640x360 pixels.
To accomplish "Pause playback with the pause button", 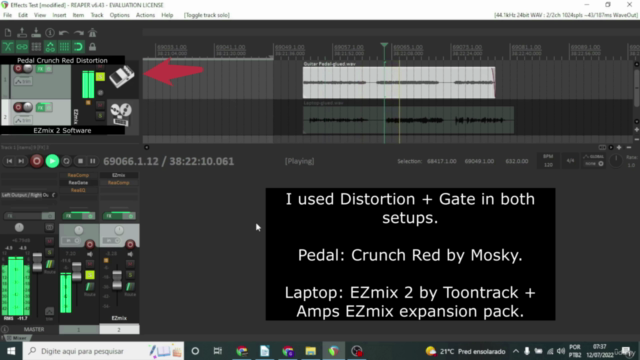I will [x=93, y=161].
